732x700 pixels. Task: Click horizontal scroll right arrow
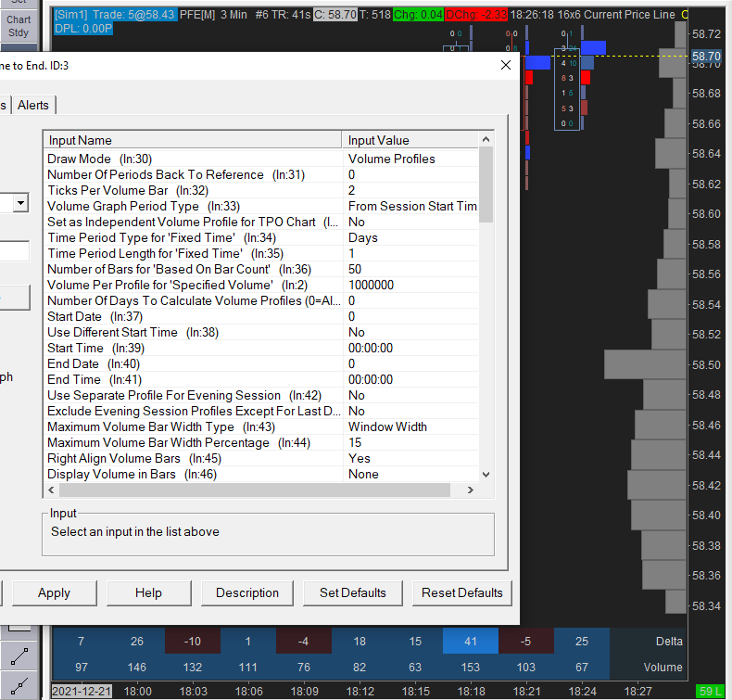click(x=471, y=490)
